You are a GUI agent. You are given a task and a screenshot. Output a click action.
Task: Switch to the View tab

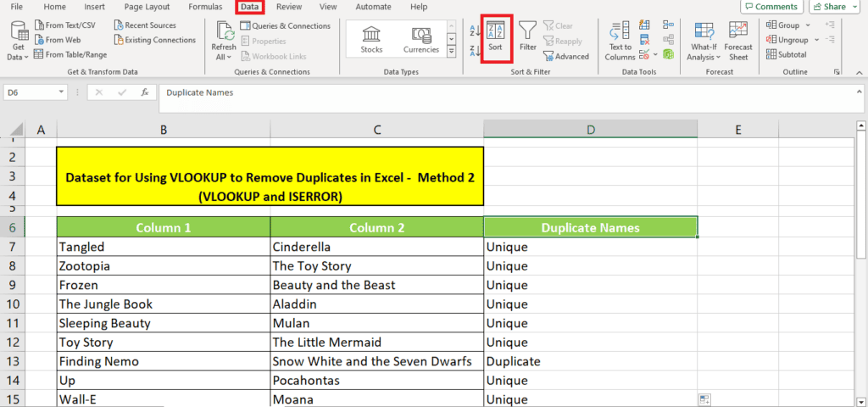[328, 7]
